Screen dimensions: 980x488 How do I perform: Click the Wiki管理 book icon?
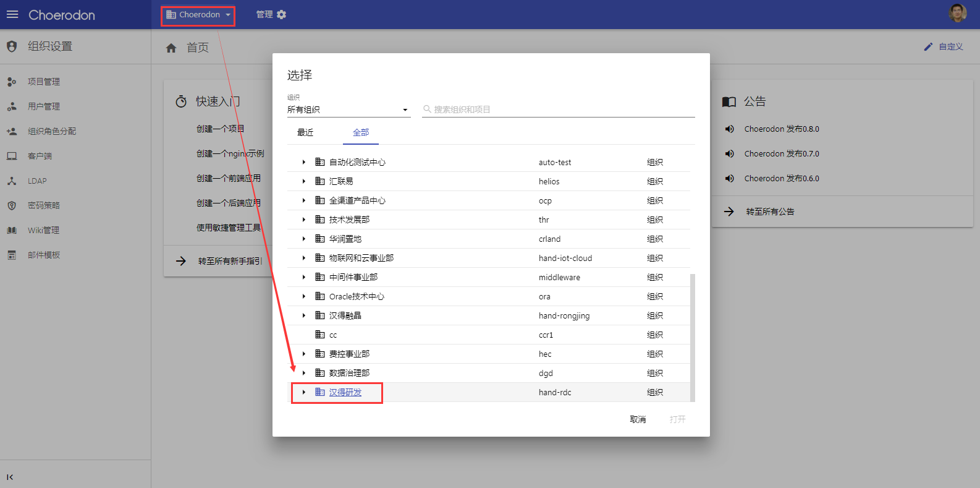click(x=12, y=230)
